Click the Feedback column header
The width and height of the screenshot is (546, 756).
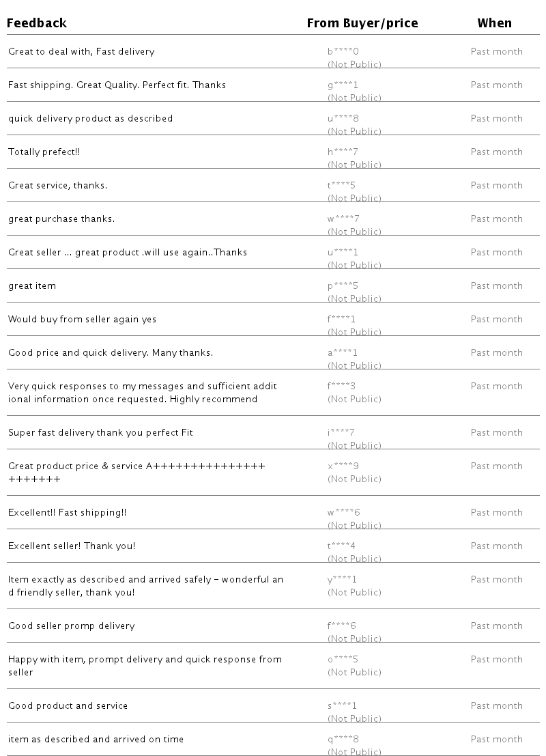[x=37, y=23]
